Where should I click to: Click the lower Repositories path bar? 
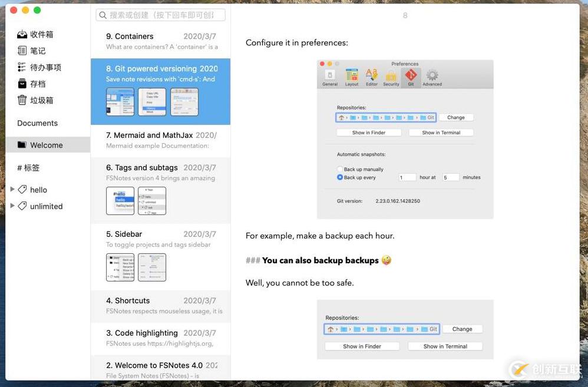(x=382, y=329)
